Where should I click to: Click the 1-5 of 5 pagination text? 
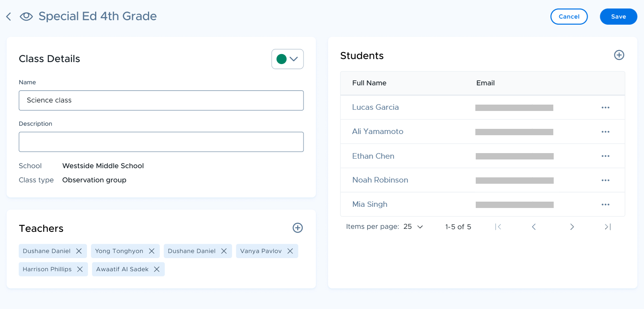[x=458, y=227]
